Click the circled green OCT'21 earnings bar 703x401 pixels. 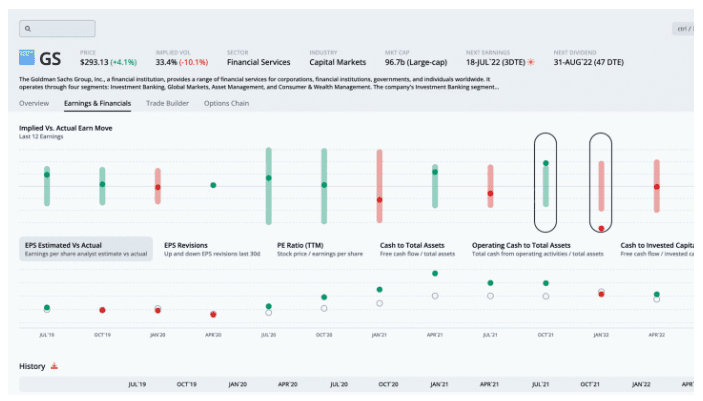[545, 182]
